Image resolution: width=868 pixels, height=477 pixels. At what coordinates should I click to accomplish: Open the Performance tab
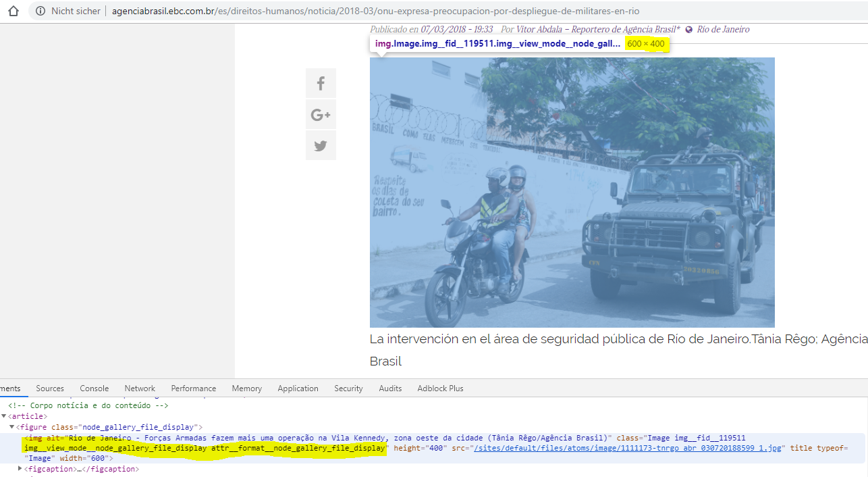click(x=194, y=388)
